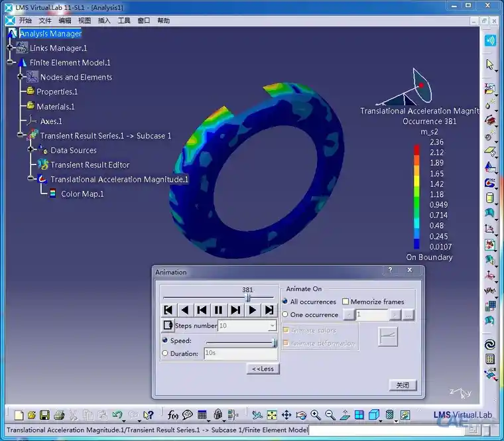Open the arrow cursor tool dropdown arrow
The image size is (504, 441).
(496, 71)
